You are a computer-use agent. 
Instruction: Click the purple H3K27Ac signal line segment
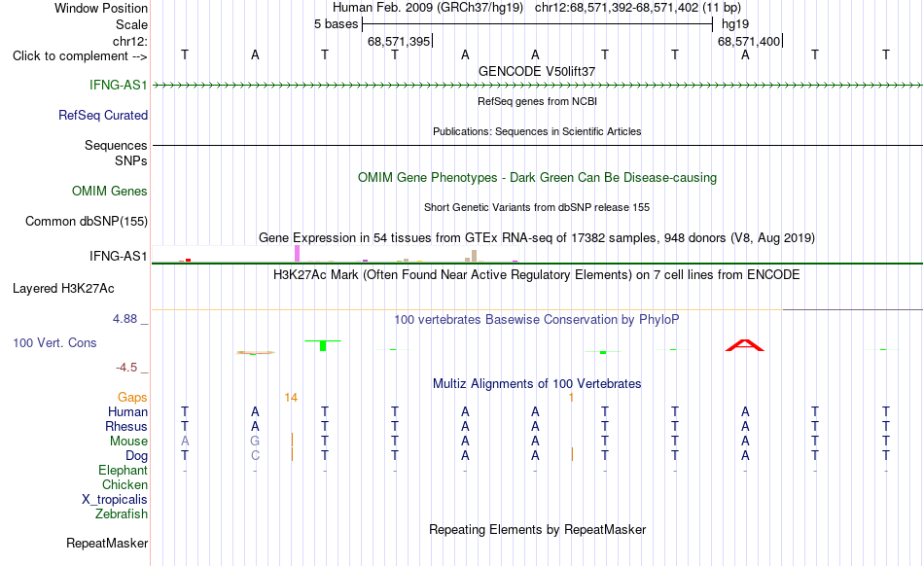[853, 309]
